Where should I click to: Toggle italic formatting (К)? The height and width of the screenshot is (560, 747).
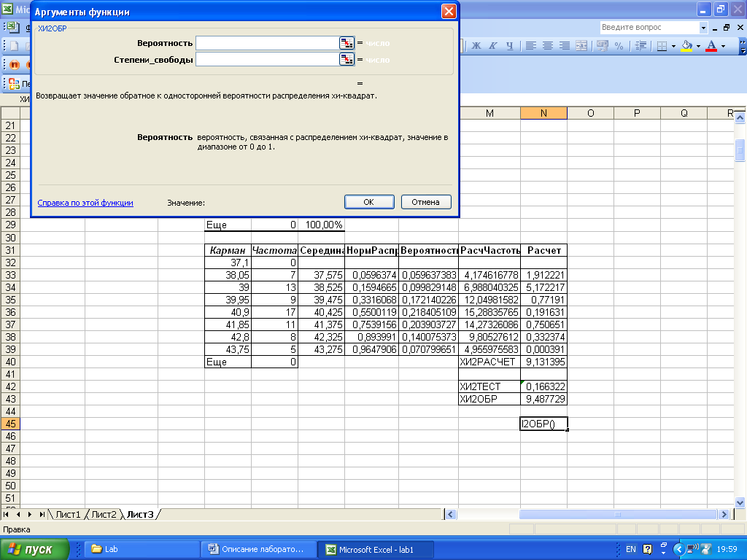coord(492,46)
